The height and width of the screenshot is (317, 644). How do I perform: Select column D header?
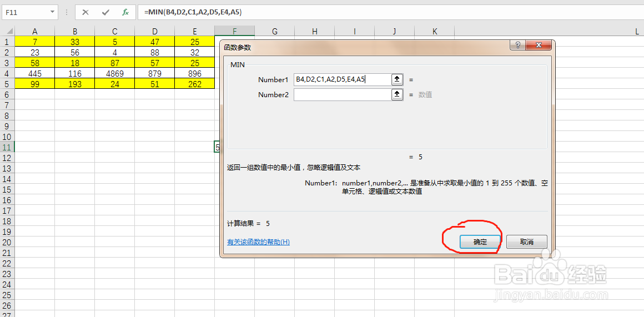154,31
